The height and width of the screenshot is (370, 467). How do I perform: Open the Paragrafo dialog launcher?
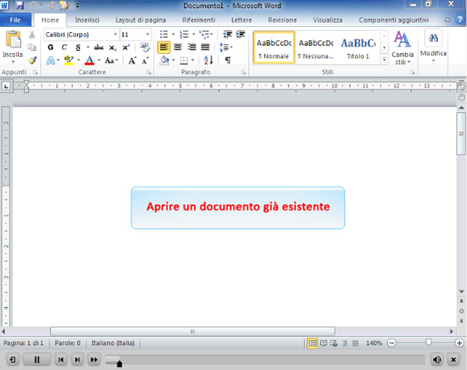(x=243, y=72)
